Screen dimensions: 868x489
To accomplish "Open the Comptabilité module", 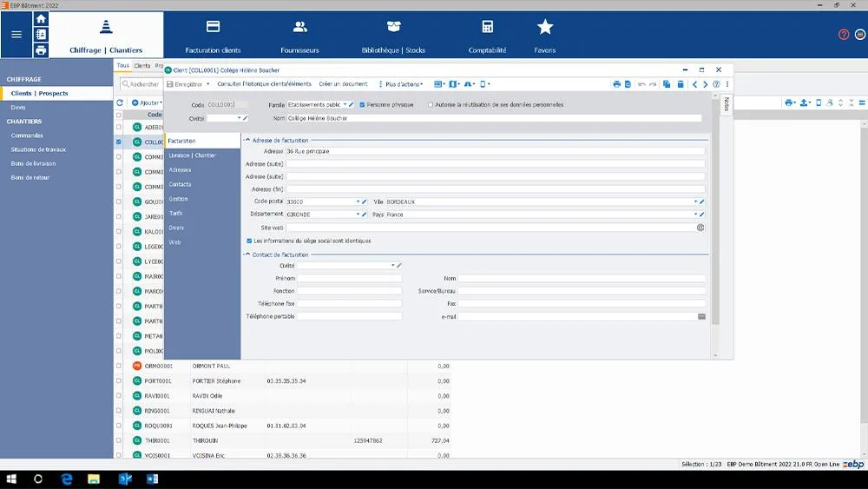I will point(487,36).
